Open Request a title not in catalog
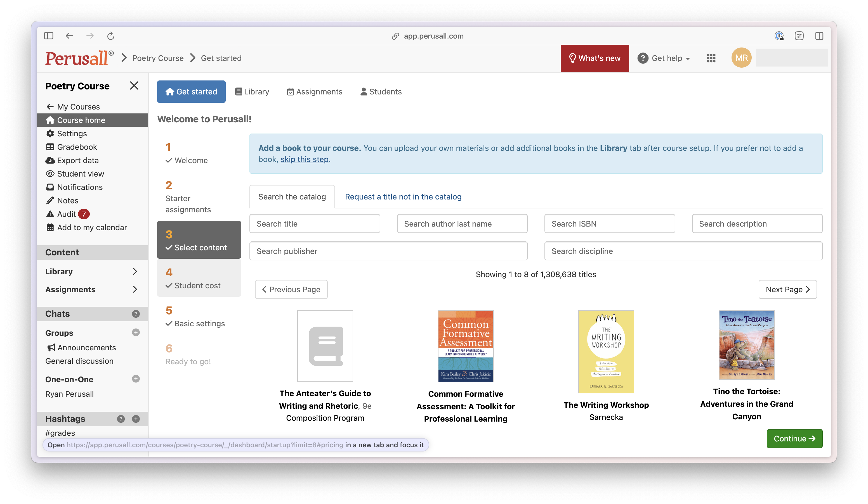 (403, 196)
